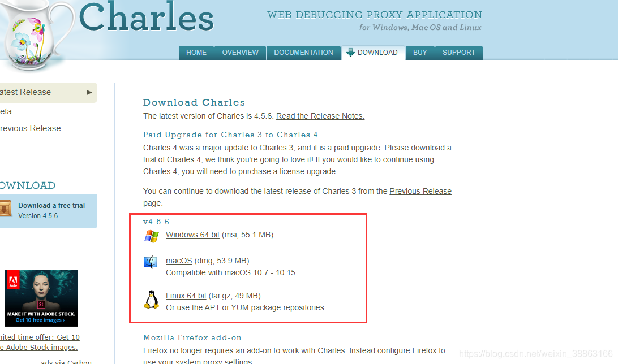This screenshot has height=364, width=618.
Task: Click the Windows logo icon
Action: (151, 236)
